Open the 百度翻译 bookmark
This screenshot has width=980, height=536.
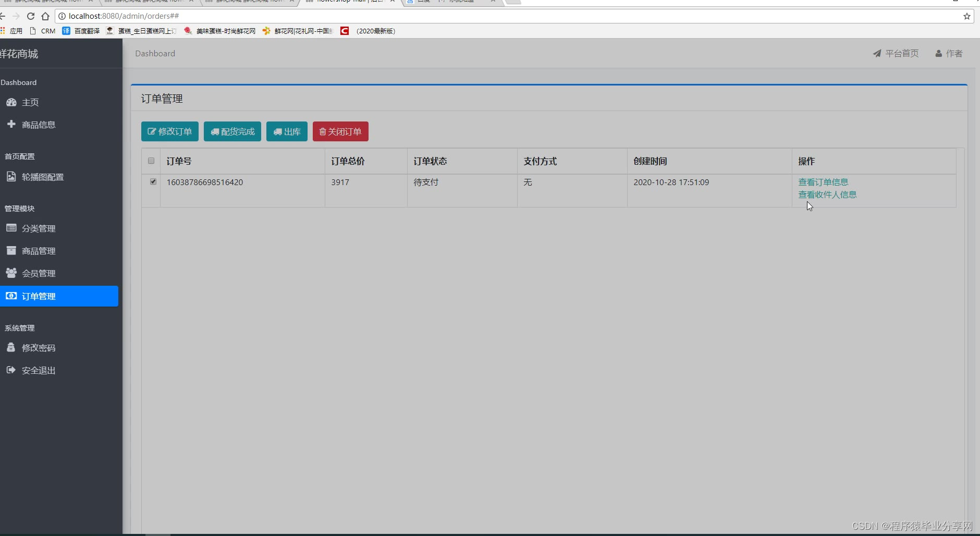(81, 31)
